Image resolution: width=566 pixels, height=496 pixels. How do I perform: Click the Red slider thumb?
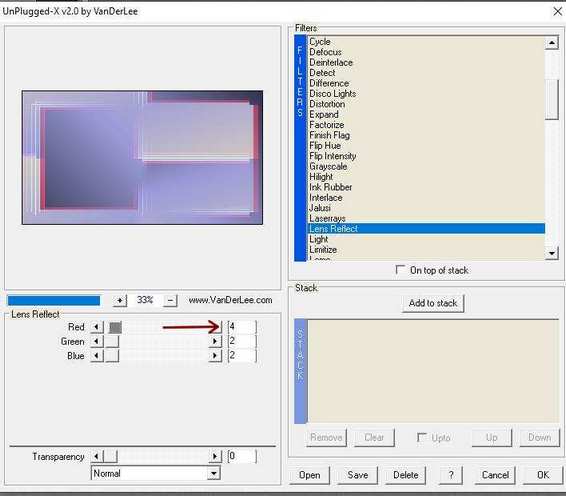click(x=115, y=327)
